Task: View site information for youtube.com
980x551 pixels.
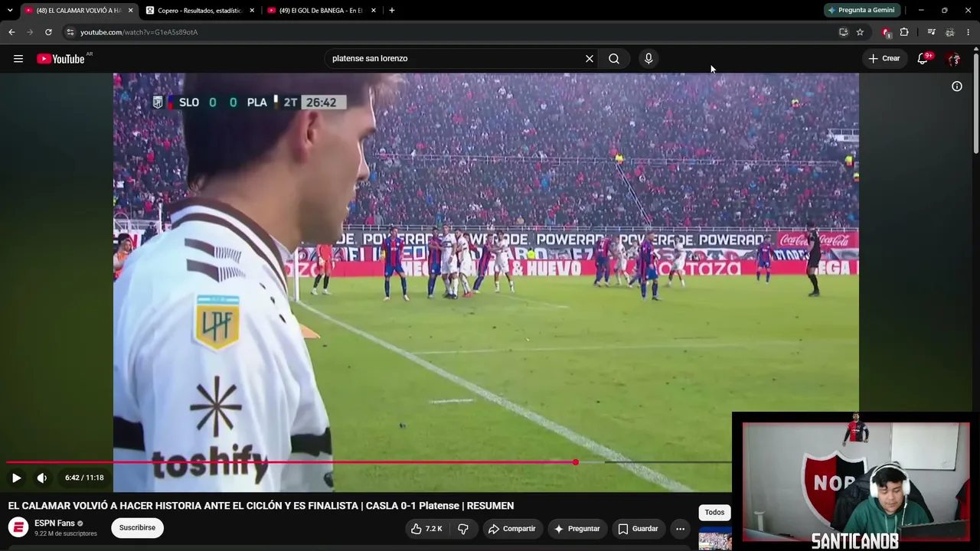Action: [x=70, y=32]
